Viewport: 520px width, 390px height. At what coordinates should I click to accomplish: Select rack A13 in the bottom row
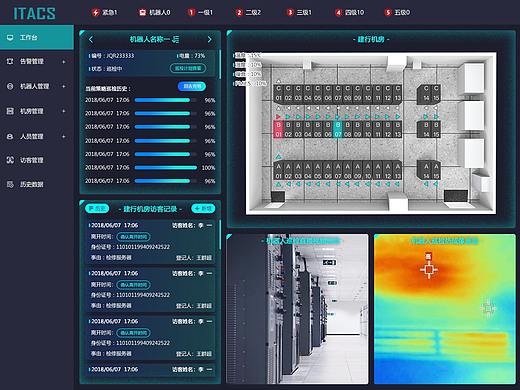(397, 171)
